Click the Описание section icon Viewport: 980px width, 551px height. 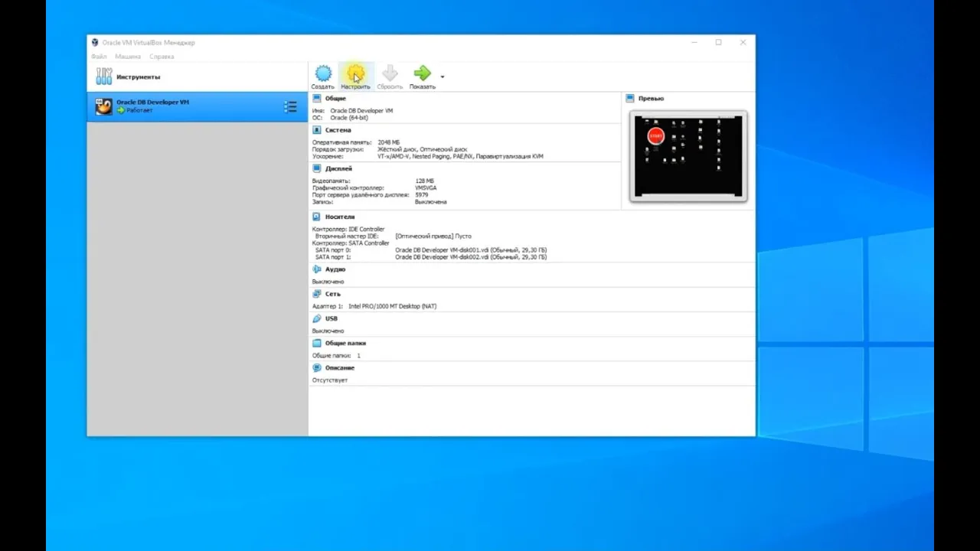tap(317, 367)
